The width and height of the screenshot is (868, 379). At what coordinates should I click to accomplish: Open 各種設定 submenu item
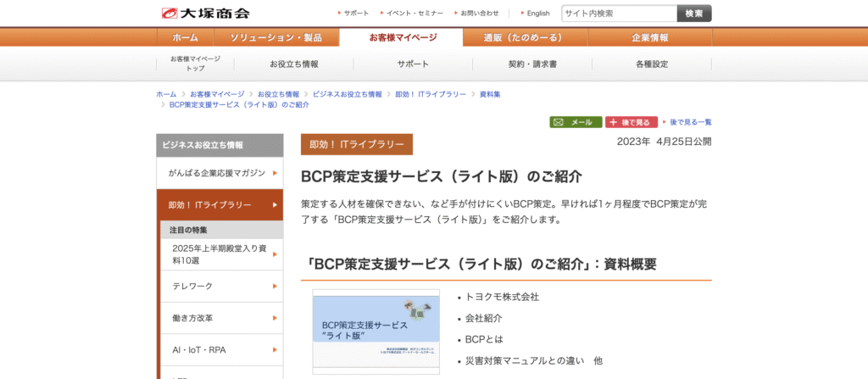651,64
